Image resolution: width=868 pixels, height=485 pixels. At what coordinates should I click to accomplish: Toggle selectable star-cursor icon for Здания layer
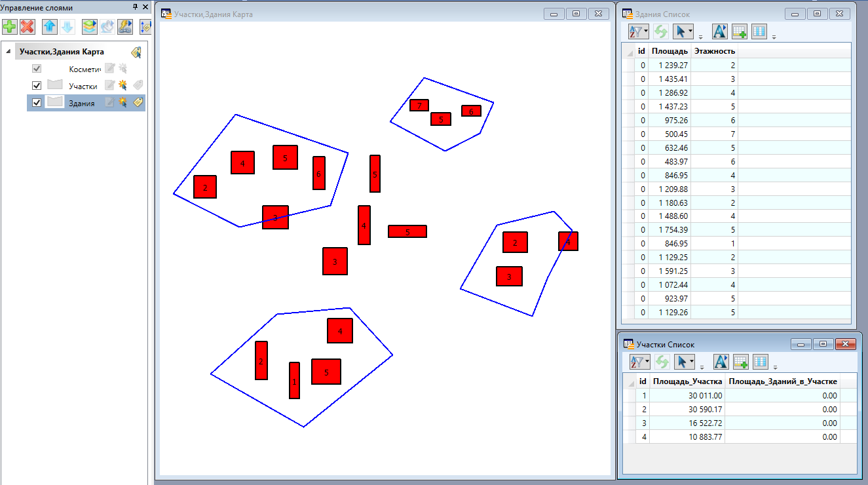tap(123, 102)
